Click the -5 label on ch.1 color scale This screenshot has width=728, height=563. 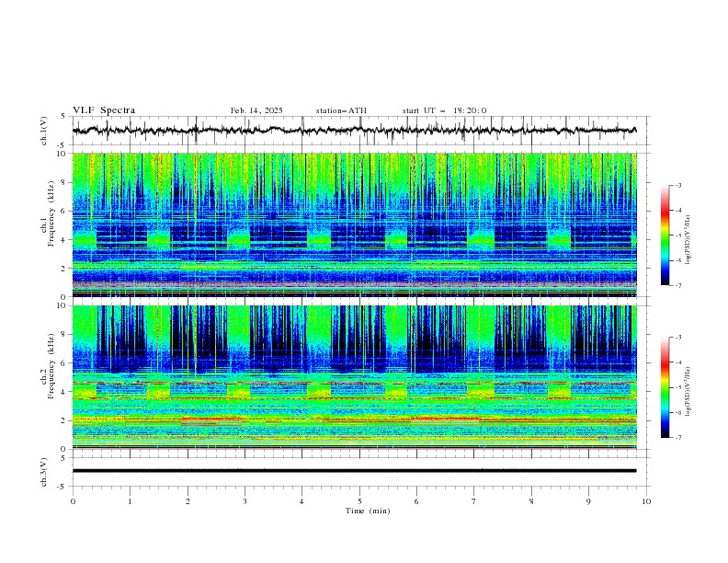678,236
